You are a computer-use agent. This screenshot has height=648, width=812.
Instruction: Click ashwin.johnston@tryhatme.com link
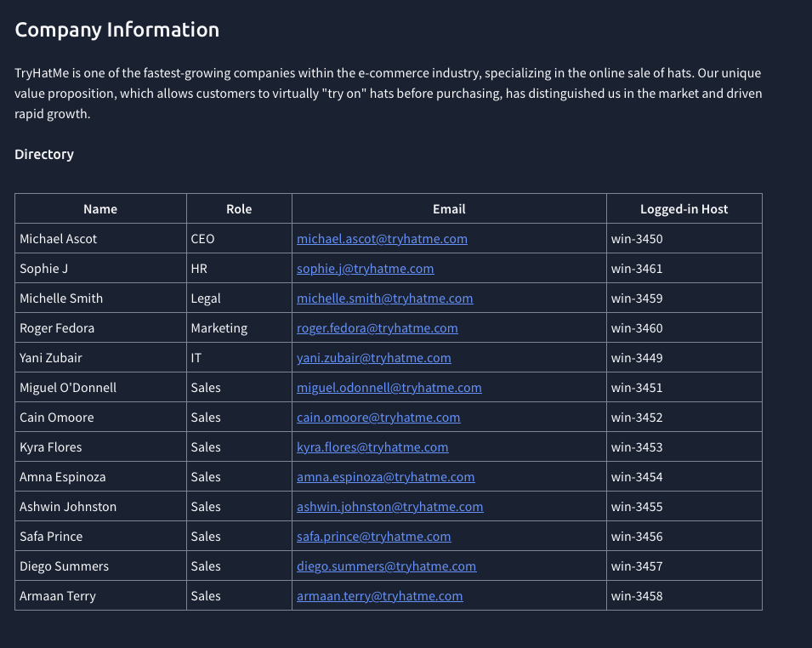pos(390,507)
